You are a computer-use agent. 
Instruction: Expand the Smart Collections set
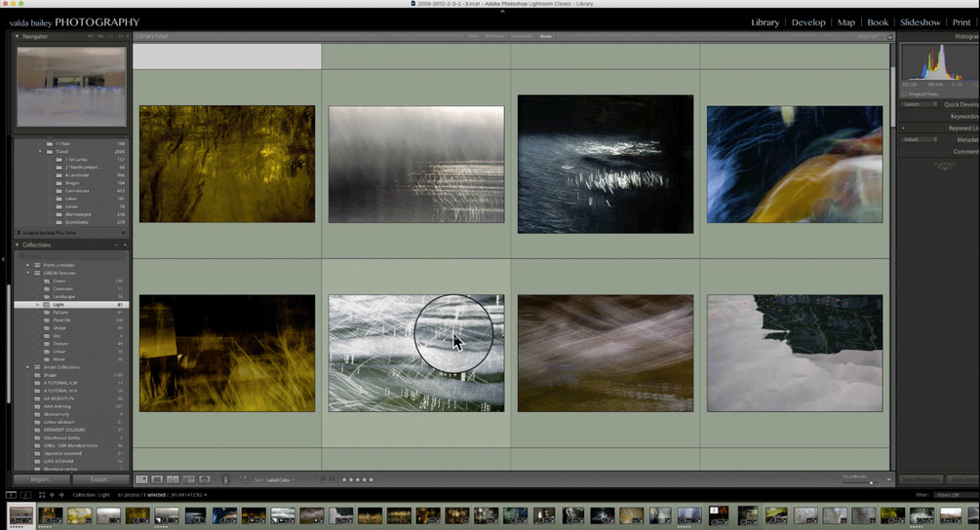27,367
